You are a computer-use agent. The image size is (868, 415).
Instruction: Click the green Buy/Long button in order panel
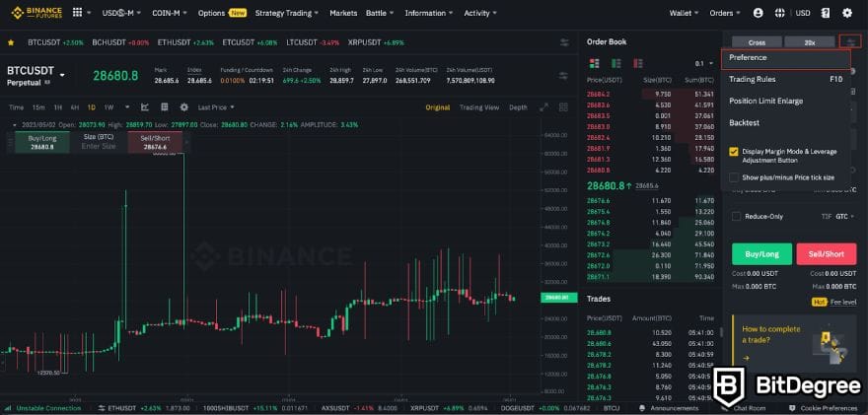click(x=761, y=254)
